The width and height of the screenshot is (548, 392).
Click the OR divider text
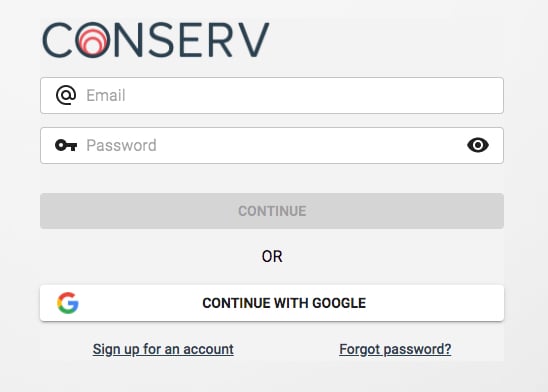point(272,256)
